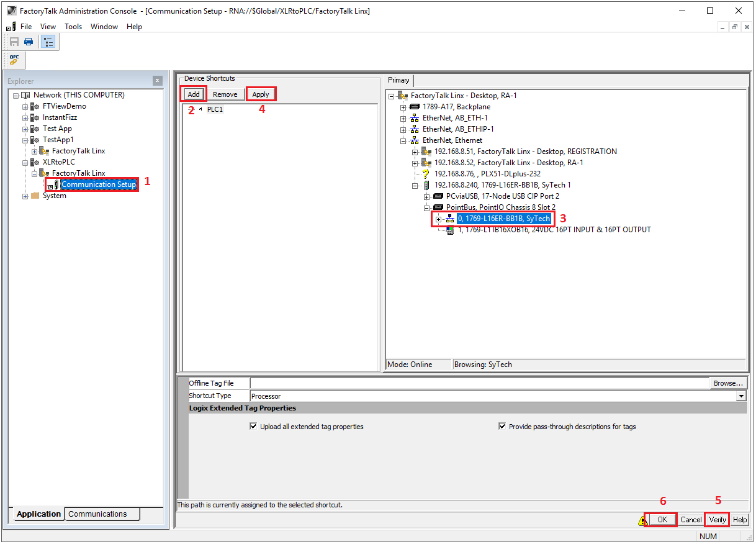Expand the AB_ETHIP-1 EtherNet node
756x544 pixels.
(x=404, y=129)
